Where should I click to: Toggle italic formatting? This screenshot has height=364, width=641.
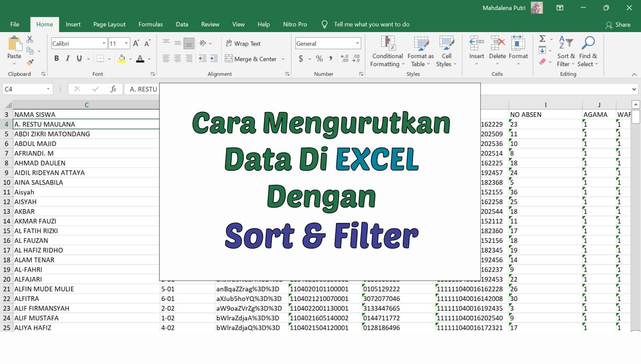pos(68,59)
